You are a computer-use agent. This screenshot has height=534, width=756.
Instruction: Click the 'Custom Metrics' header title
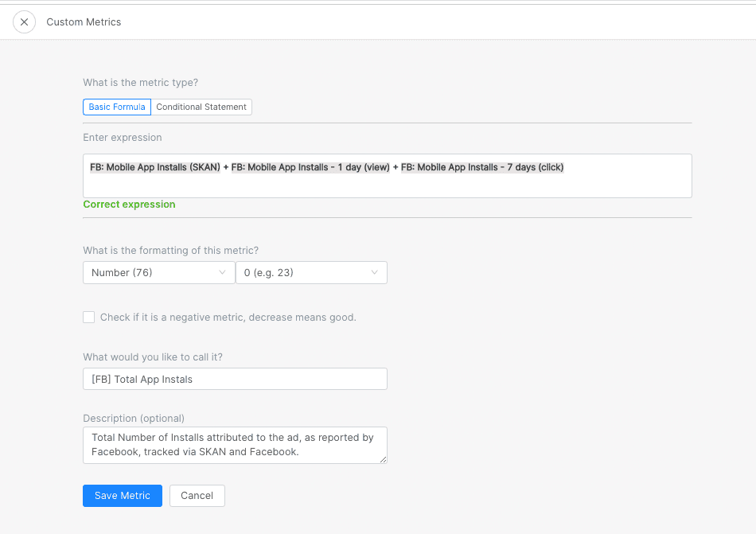[x=84, y=22]
